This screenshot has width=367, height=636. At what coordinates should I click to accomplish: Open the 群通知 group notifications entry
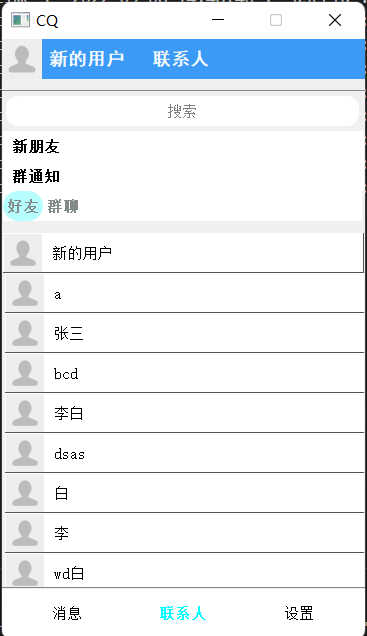click(x=36, y=176)
